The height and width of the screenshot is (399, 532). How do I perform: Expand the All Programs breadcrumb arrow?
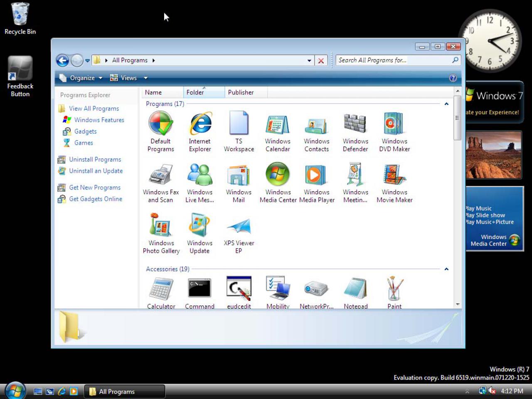[153, 60]
